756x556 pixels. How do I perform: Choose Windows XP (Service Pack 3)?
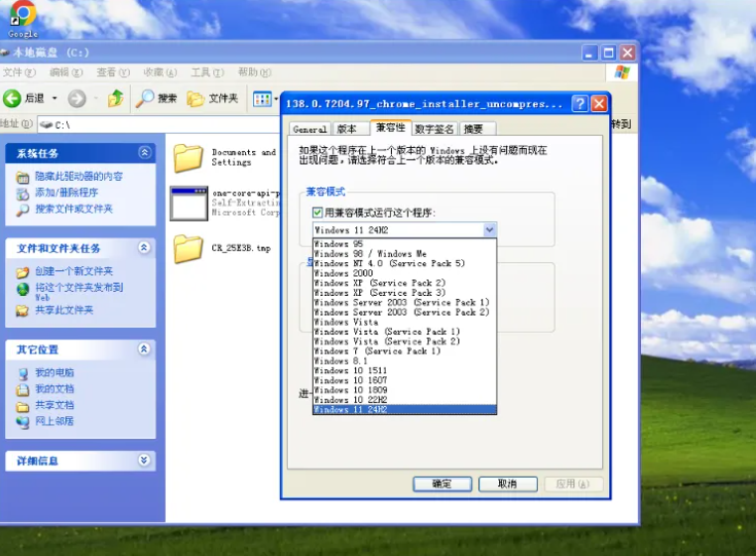(404, 293)
